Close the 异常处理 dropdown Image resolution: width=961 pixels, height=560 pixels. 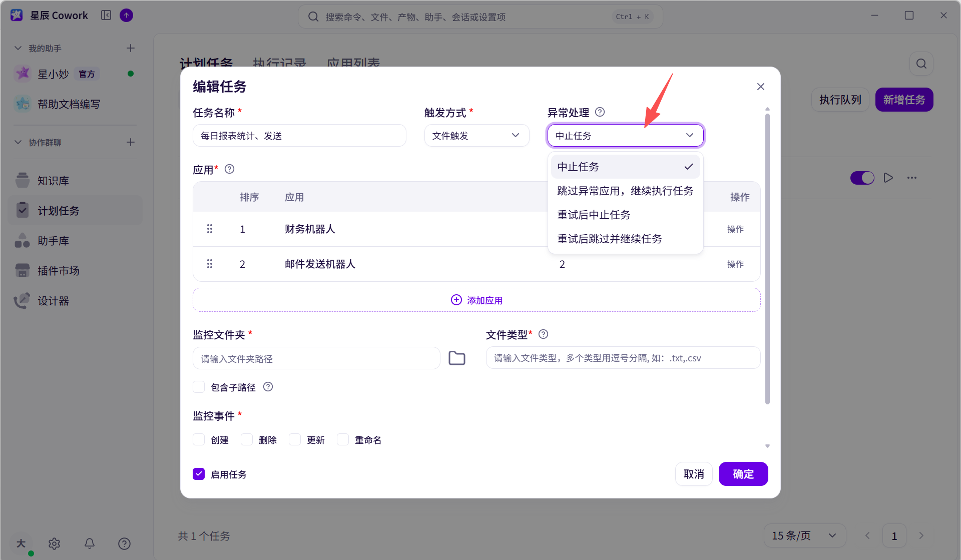(x=626, y=136)
